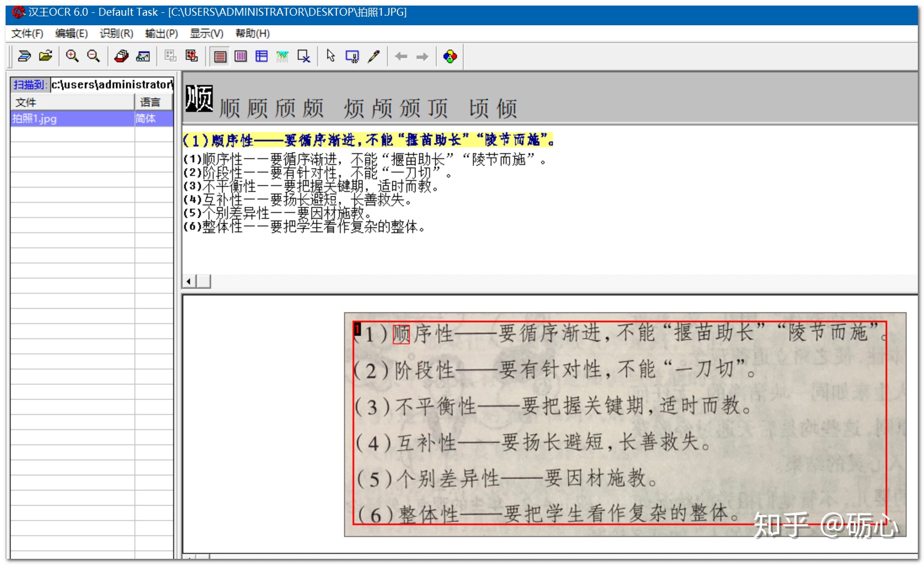Click recognized line (2)阶段性

[x=318, y=173]
